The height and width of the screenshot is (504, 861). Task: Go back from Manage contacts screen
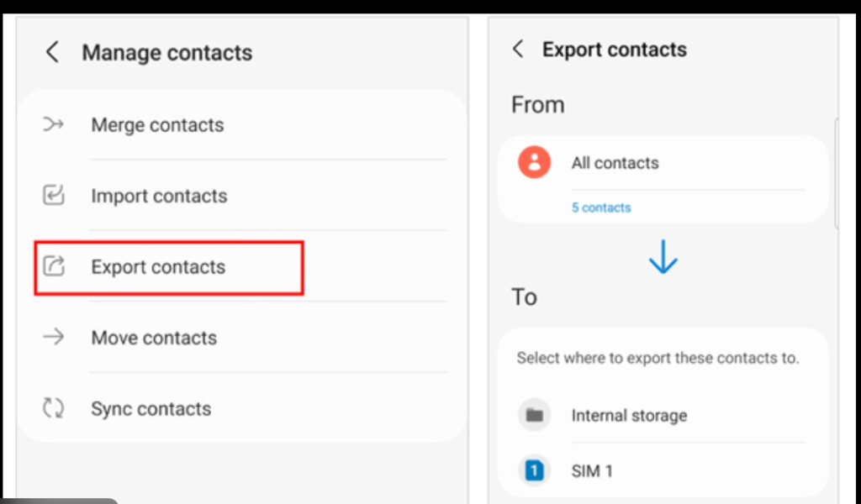pyautogui.click(x=52, y=52)
